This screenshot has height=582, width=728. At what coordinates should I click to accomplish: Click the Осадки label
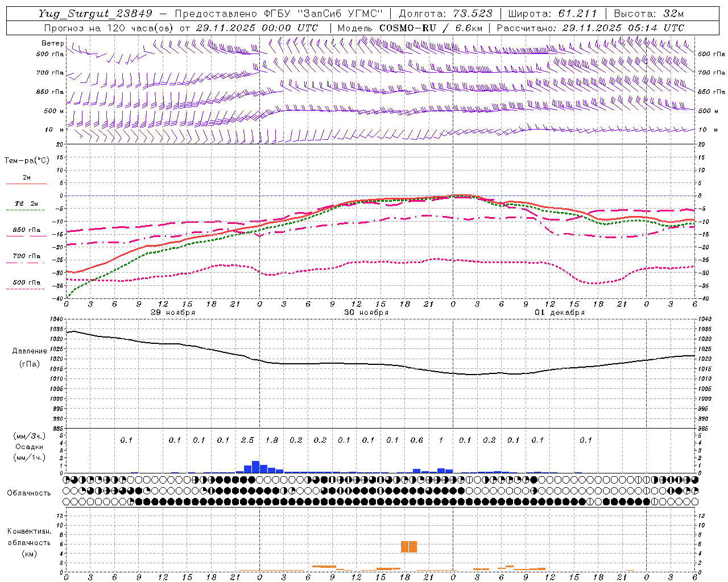point(29,447)
